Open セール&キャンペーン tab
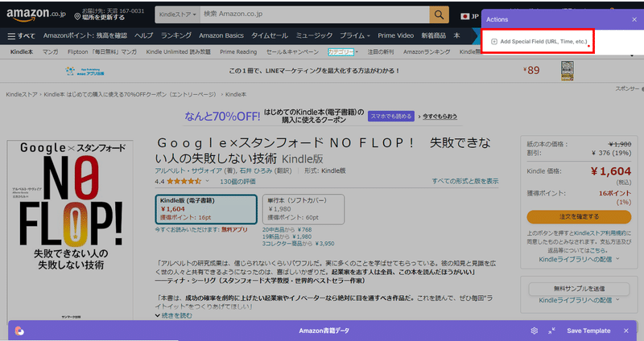Screen dimensions: 644x341 (x=292, y=51)
